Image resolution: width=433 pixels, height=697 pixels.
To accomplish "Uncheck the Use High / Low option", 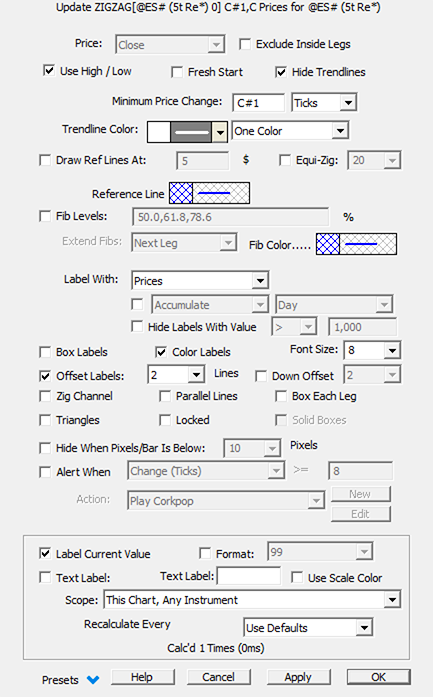I will pyautogui.click(x=49, y=71).
